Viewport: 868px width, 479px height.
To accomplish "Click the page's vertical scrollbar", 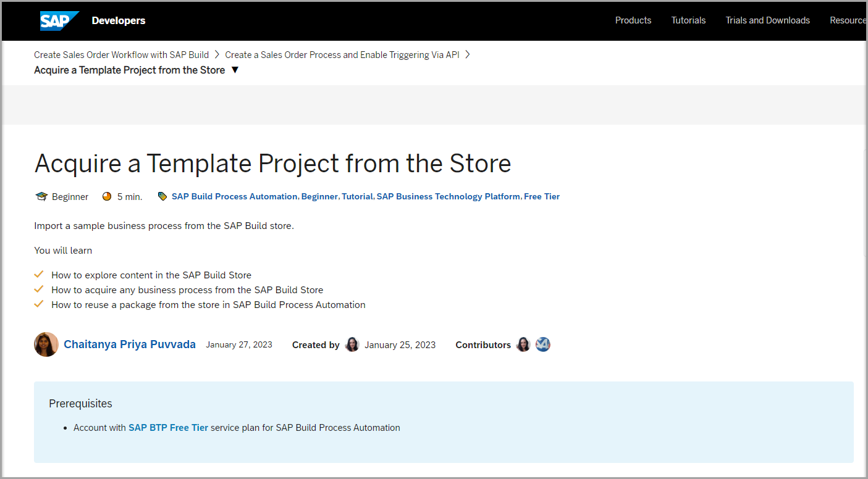I will coord(864,204).
